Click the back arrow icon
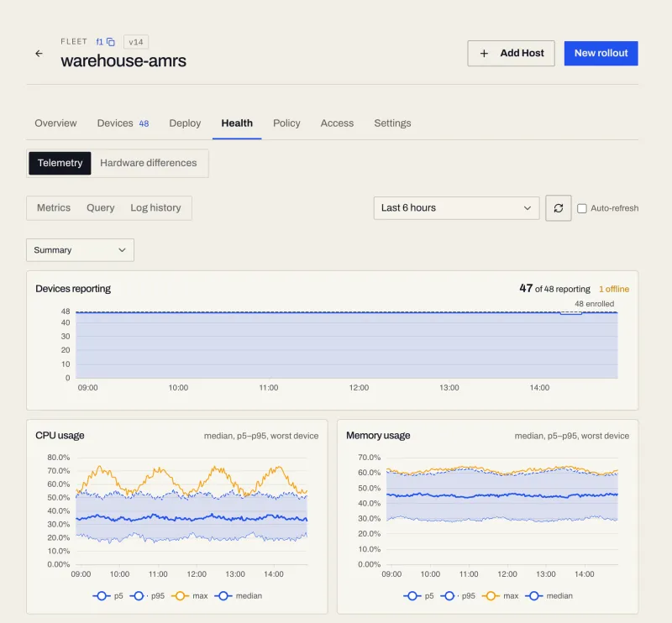672x623 pixels. click(39, 54)
